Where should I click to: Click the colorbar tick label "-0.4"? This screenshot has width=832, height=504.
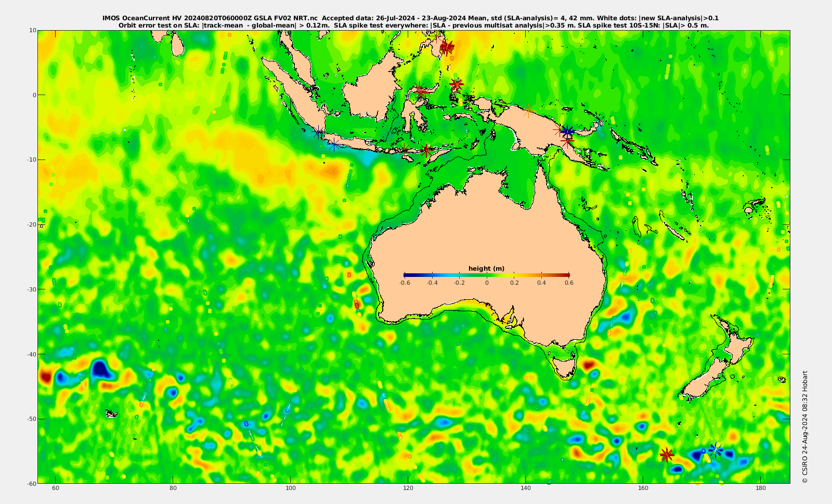(432, 283)
